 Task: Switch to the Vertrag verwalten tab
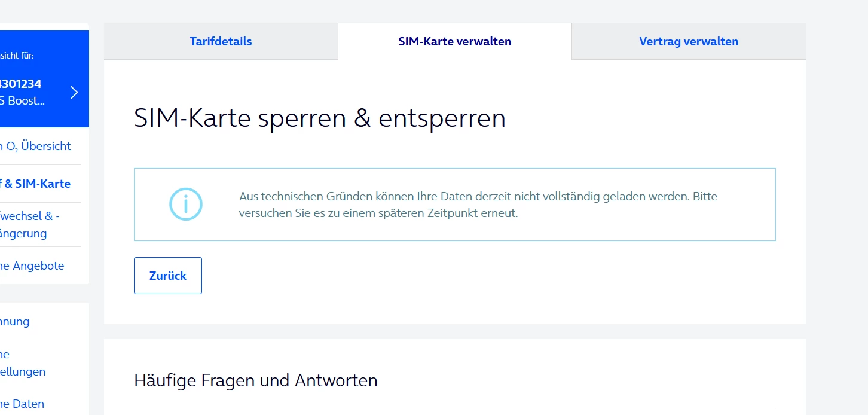click(689, 41)
